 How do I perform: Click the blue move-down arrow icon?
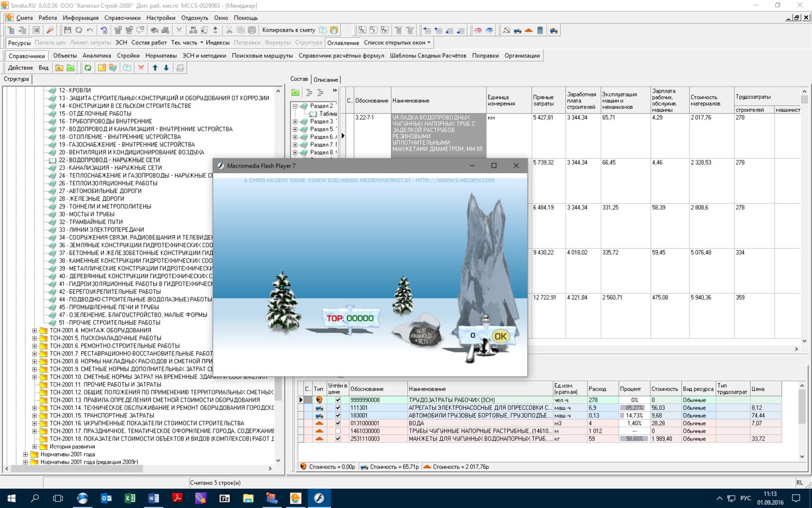tap(166, 68)
